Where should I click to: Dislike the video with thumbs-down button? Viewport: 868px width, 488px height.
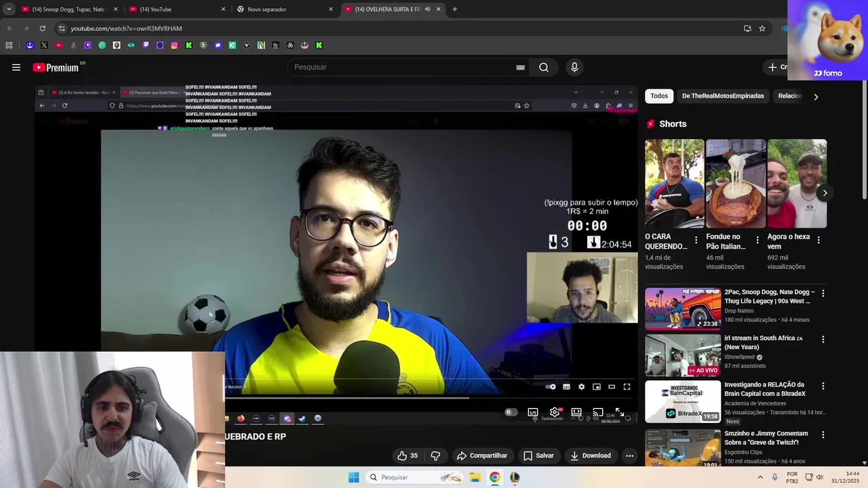point(436,455)
